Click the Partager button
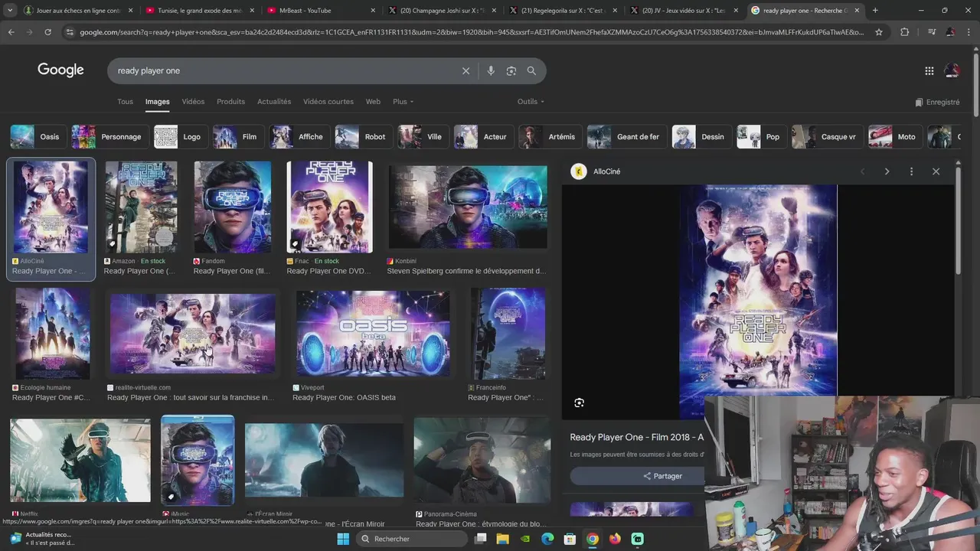The height and width of the screenshot is (551, 980). (x=662, y=476)
